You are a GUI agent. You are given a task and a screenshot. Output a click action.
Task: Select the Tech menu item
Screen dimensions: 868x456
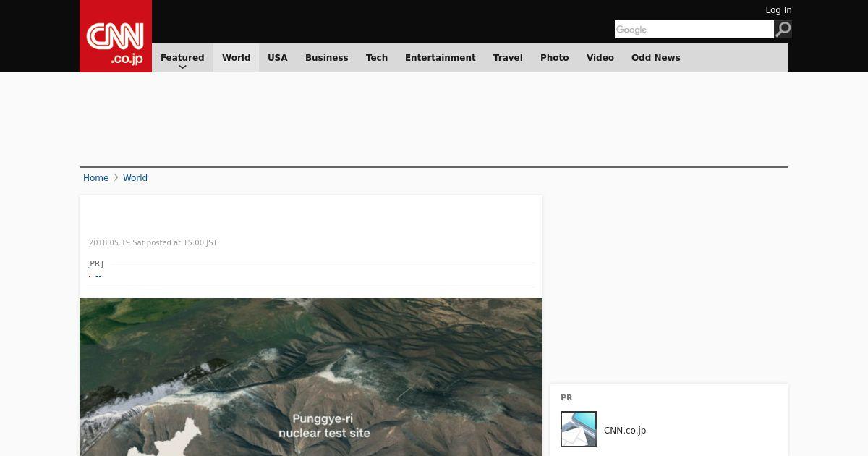[377, 58]
